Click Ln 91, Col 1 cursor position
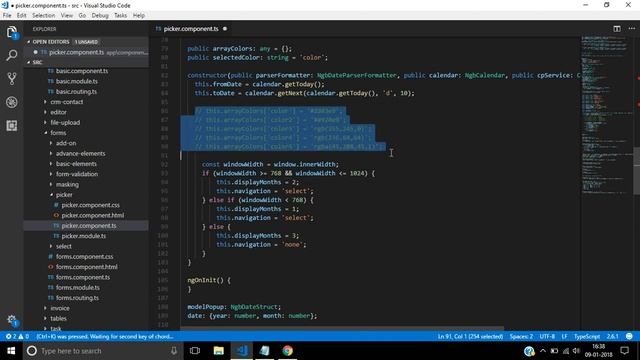Image resolution: width=640 pixels, height=360 pixels. pyautogui.click(x=470, y=336)
